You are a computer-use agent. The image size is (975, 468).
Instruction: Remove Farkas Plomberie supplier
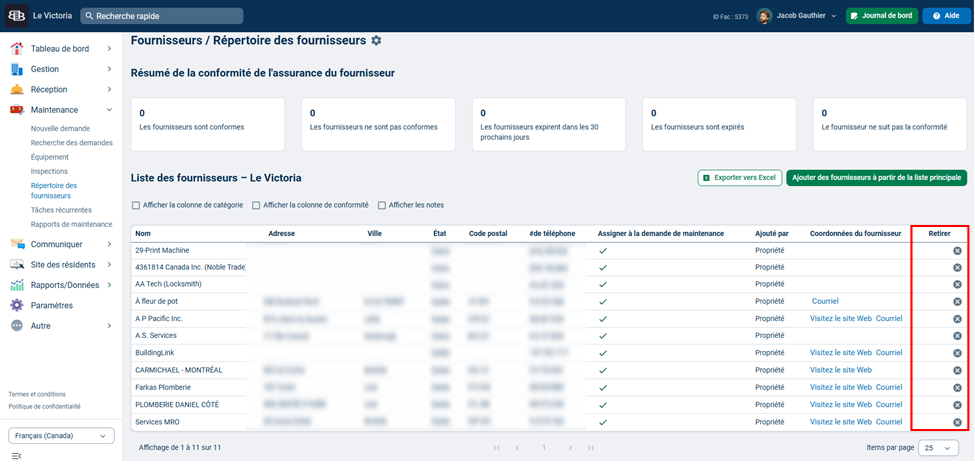pyautogui.click(x=958, y=388)
